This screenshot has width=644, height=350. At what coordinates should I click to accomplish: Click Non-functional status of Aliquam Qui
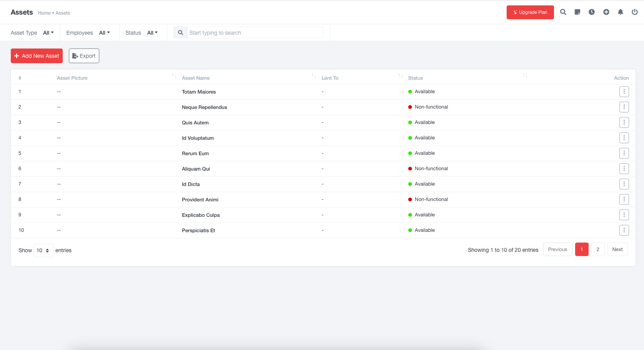click(428, 169)
